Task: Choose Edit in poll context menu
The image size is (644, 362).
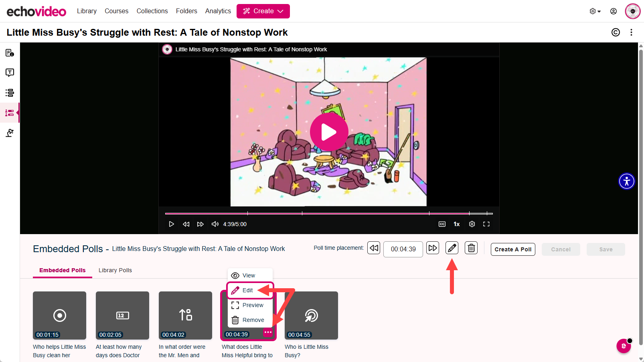Action: pyautogui.click(x=250, y=290)
